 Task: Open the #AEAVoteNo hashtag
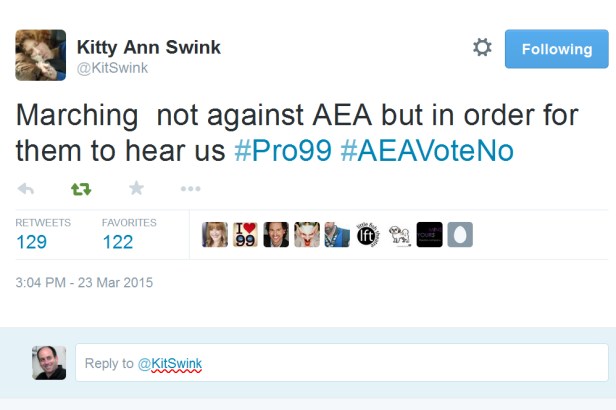pyautogui.click(x=427, y=150)
